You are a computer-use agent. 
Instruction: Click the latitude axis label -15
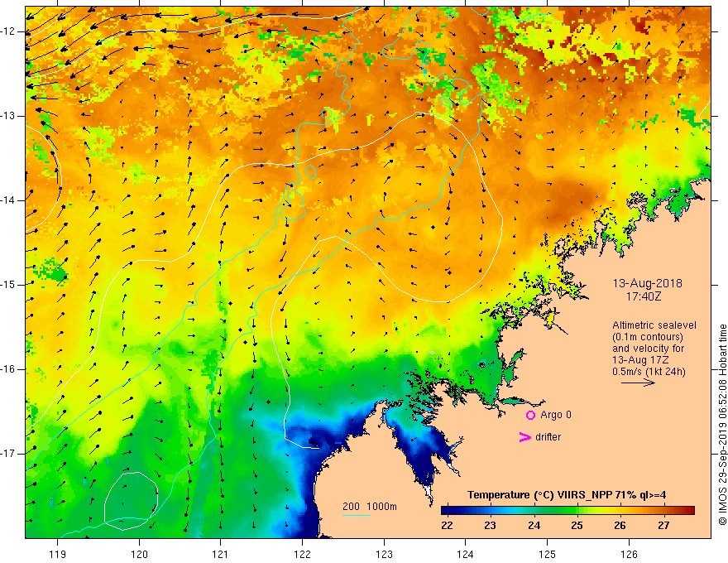(x=8, y=285)
